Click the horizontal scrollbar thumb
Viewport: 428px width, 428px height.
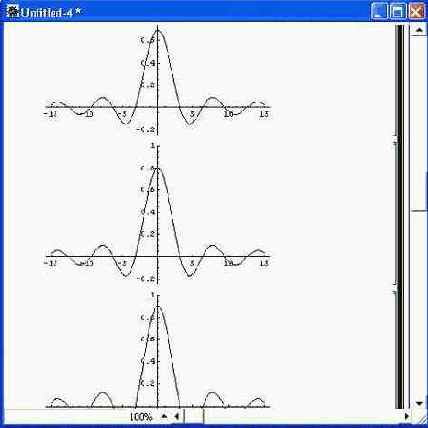[194, 416]
